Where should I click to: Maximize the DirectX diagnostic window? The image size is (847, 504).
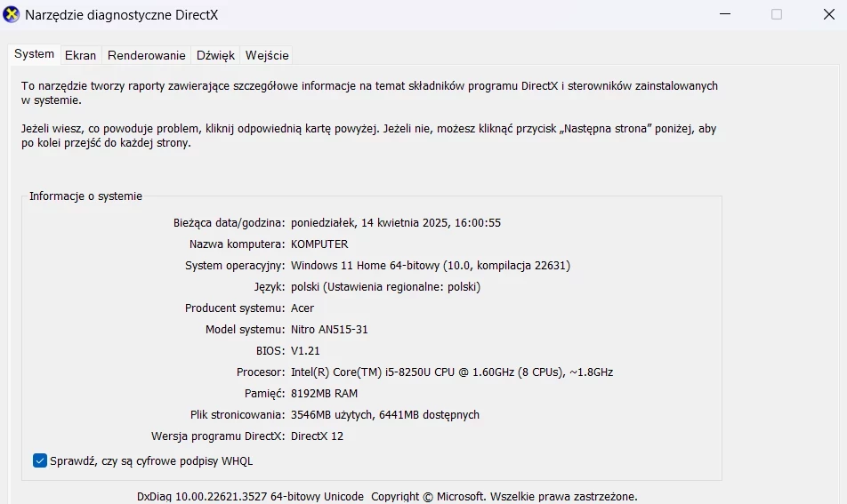tap(776, 14)
